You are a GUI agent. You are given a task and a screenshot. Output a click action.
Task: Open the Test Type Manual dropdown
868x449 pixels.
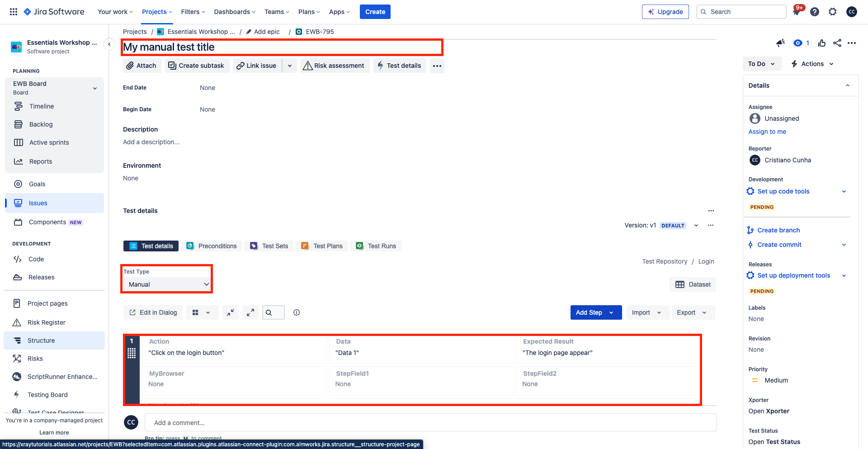[x=167, y=284]
